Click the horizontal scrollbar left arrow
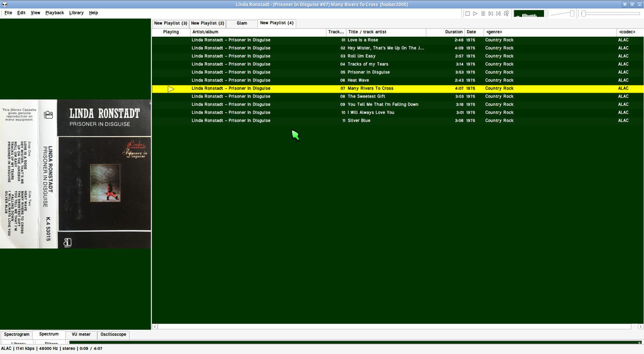The width and height of the screenshot is (644, 354). pos(154,327)
